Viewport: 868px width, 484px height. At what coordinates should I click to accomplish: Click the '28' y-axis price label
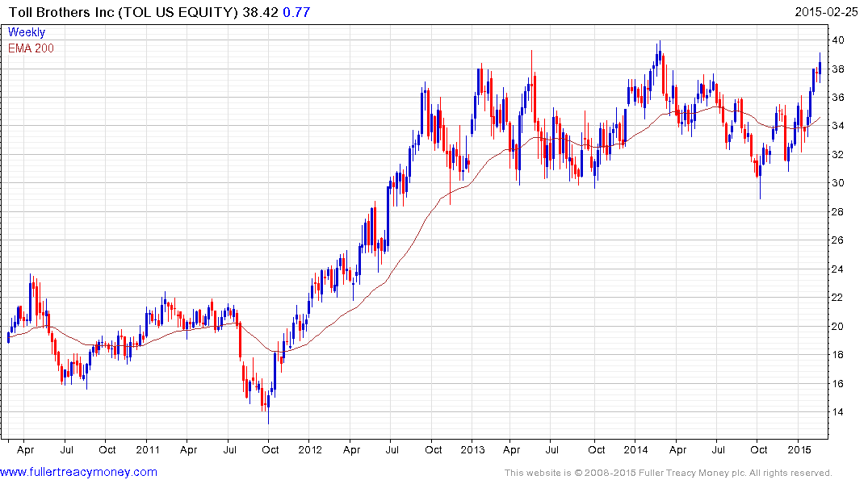click(x=838, y=212)
